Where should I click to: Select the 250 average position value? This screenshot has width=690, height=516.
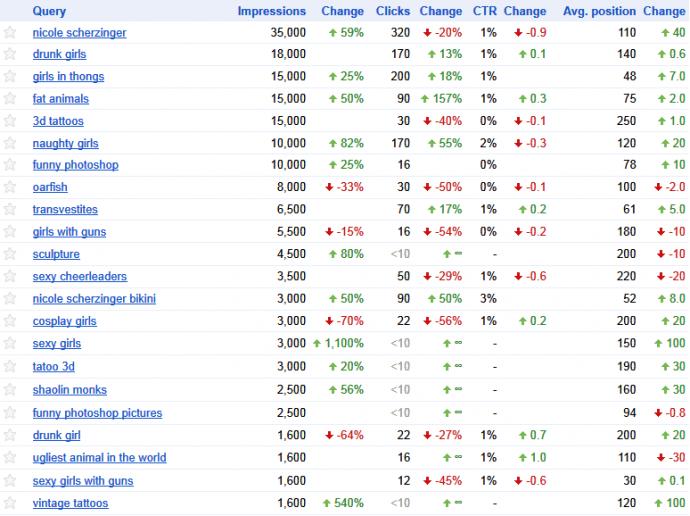[626, 121]
